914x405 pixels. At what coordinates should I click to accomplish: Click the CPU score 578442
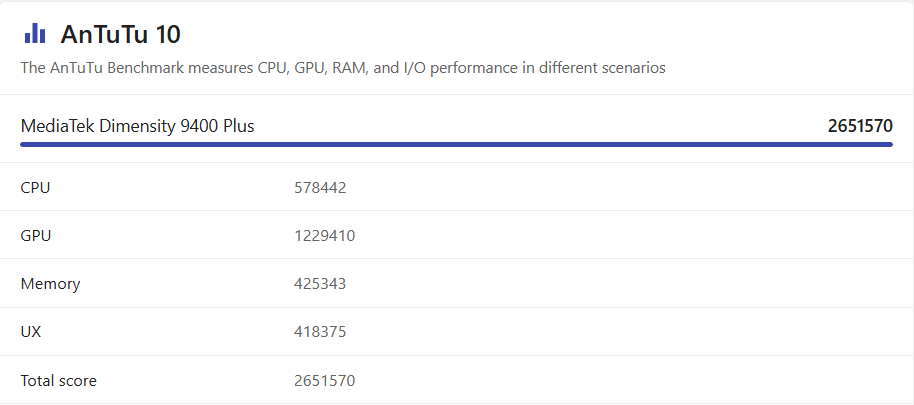tap(320, 187)
